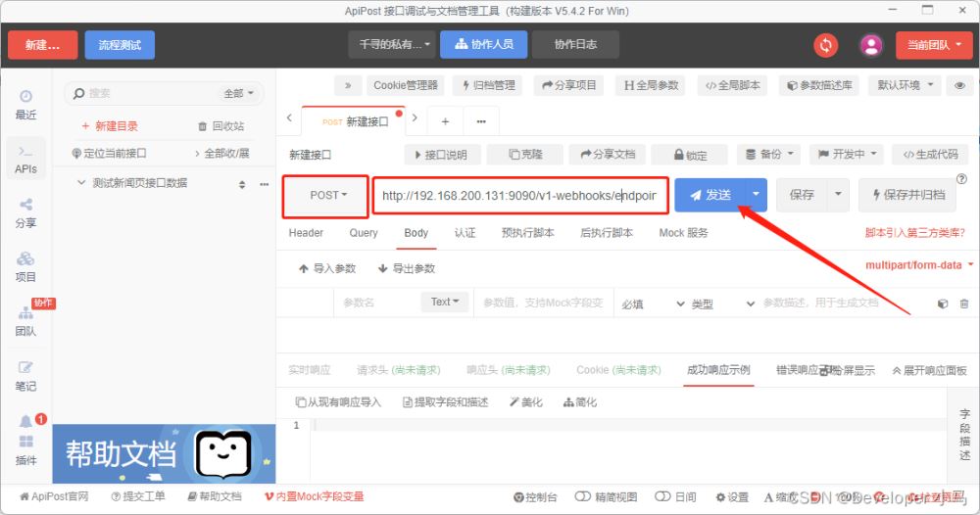Add a new tab with plus icon

[x=445, y=121]
